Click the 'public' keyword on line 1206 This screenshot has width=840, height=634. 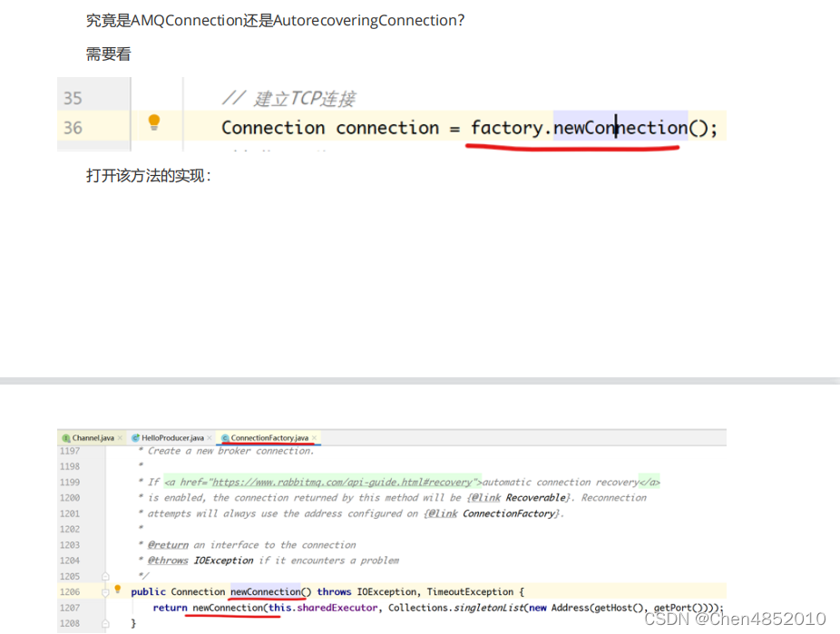149,591
